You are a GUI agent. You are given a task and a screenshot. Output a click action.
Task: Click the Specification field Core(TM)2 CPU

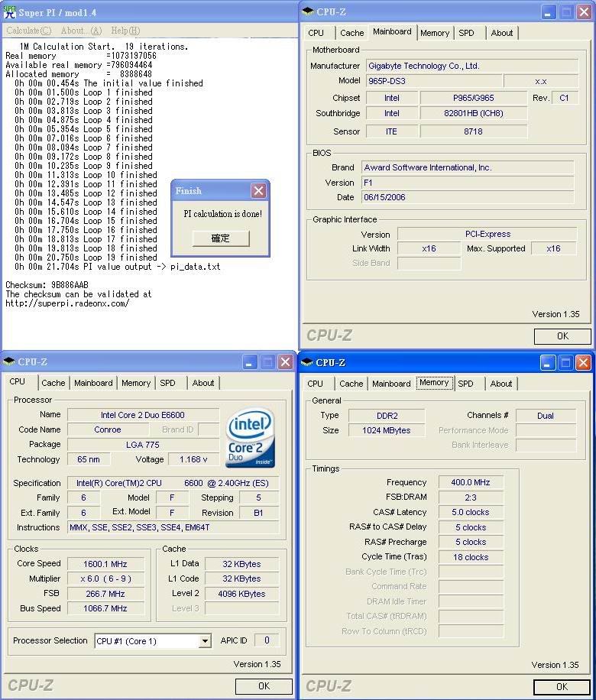click(x=173, y=484)
